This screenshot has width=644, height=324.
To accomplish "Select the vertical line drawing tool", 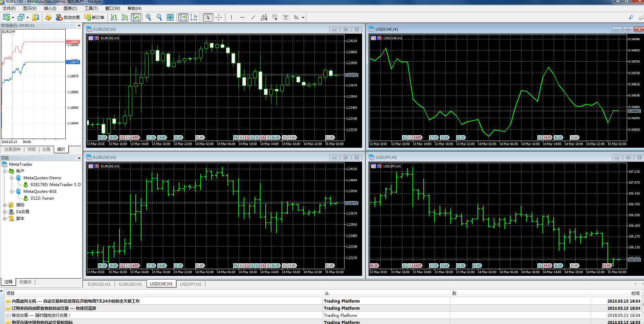I will point(231,17).
